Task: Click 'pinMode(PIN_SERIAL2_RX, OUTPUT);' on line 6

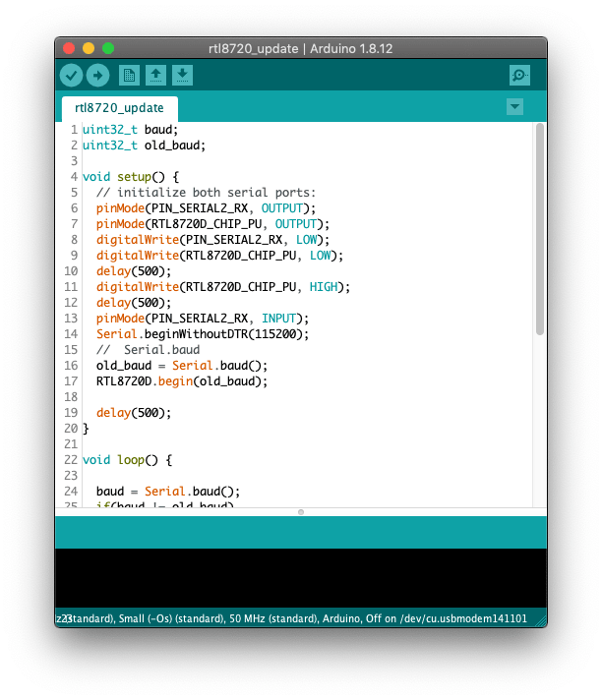Action: (x=206, y=208)
